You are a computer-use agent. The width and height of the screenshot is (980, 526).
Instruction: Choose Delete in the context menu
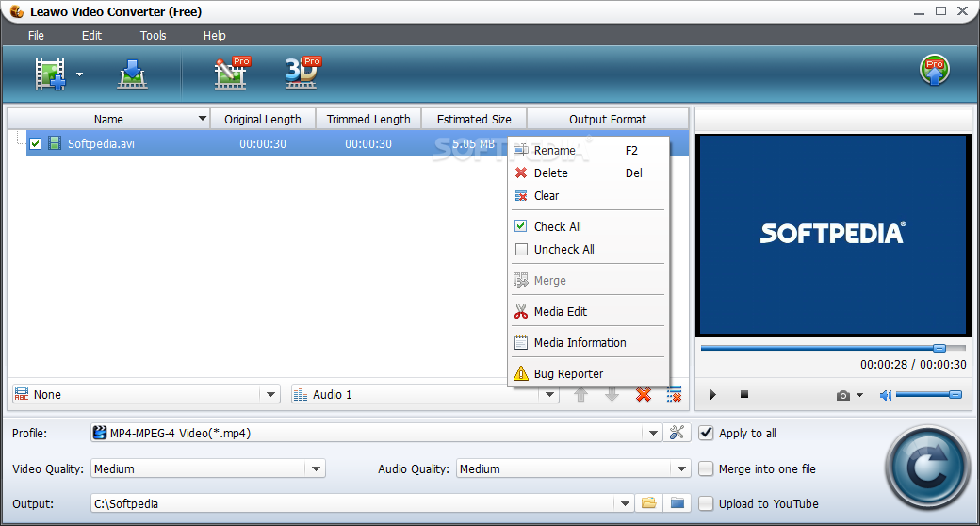(x=588, y=173)
